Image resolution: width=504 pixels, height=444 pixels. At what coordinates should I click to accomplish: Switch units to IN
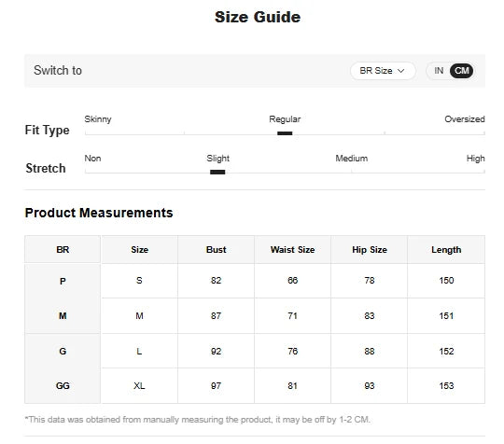(x=439, y=71)
